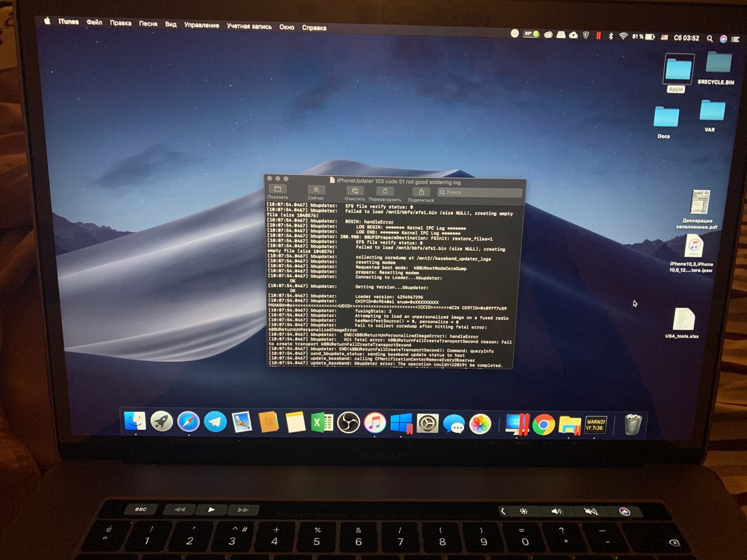Viewport: 747px width, 560px height.
Task: Click the Сб 03:52 clock
Action: 686,38
